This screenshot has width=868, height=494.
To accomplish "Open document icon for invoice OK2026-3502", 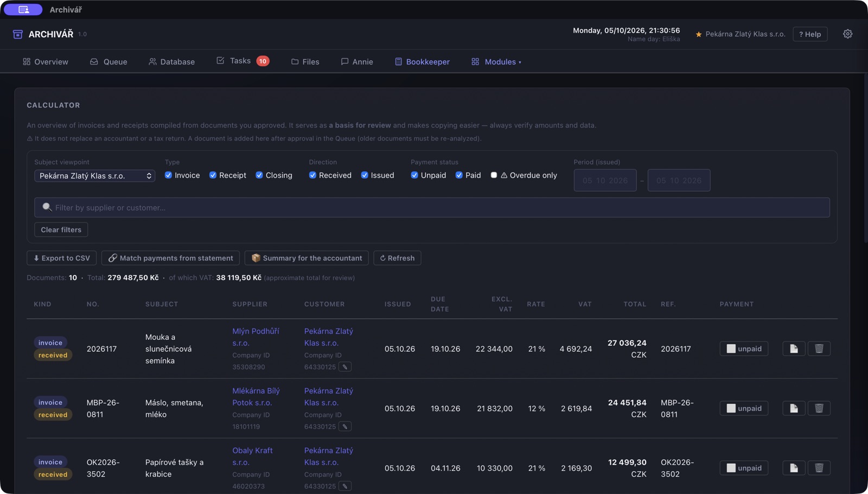I will click(794, 468).
